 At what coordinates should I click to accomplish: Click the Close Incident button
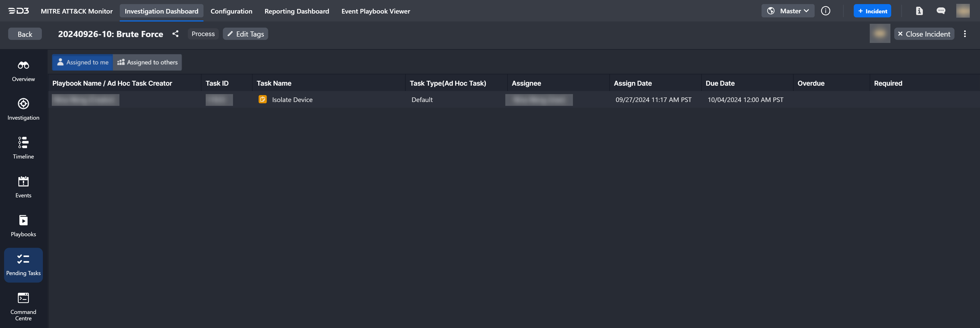(924, 34)
